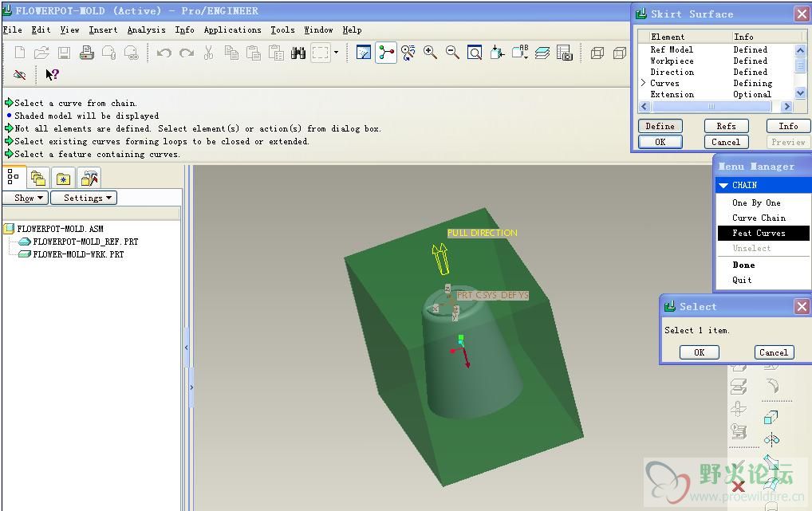Open the Insert menu
The image size is (812, 511).
coord(103,30)
